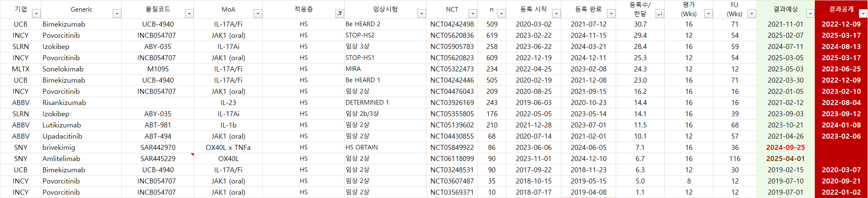The height and width of the screenshot is (198, 868).
Task: Select the SAR442970 cell
Action: point(158,147)
